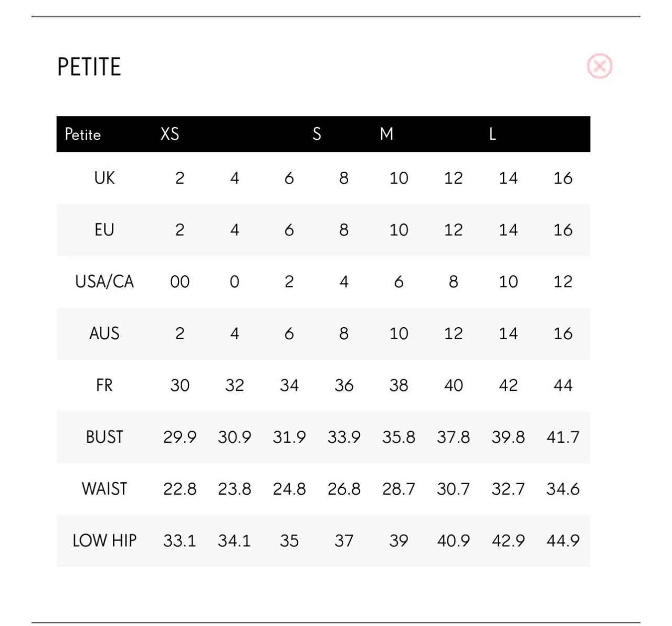This screenshot has height=626, width=672.
Task: Select the S size column header
Action: point(317,134)
